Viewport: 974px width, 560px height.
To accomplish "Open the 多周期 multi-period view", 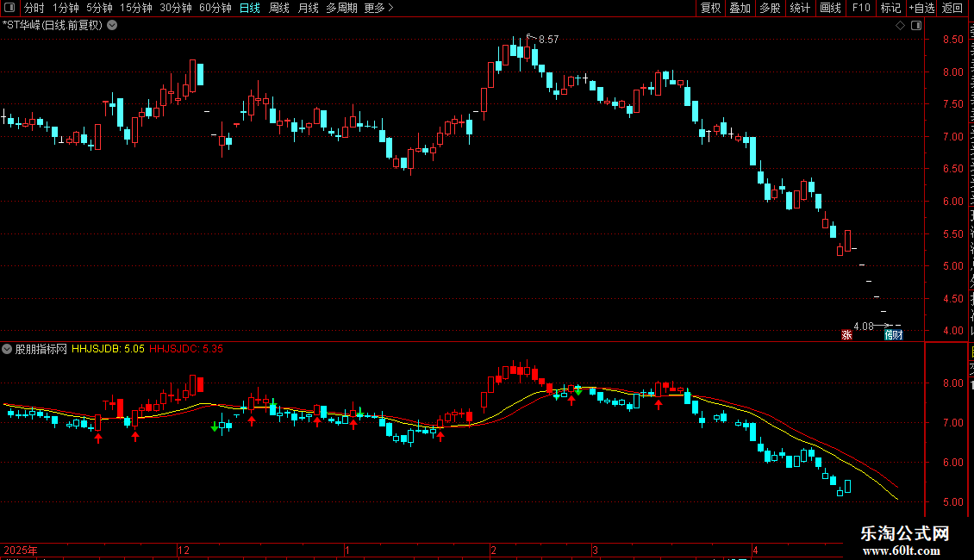I will pyautogui.click(x=341, y=8).
